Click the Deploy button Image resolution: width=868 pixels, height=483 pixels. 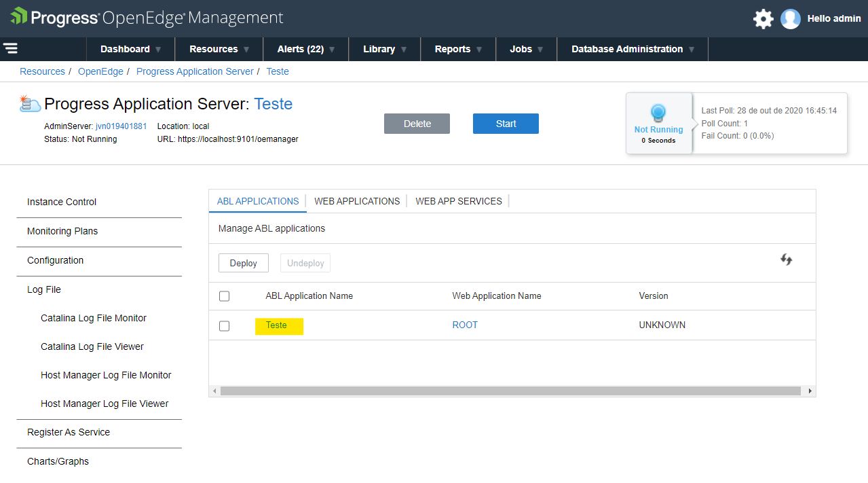(x=244, y=263)
